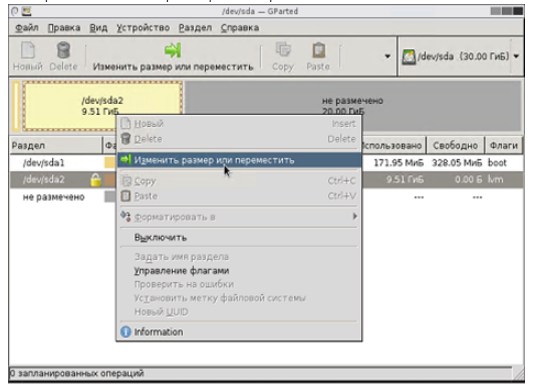
Task: Click the disk icon beside /dev/sda selector
Action: [x=409, y=57]
